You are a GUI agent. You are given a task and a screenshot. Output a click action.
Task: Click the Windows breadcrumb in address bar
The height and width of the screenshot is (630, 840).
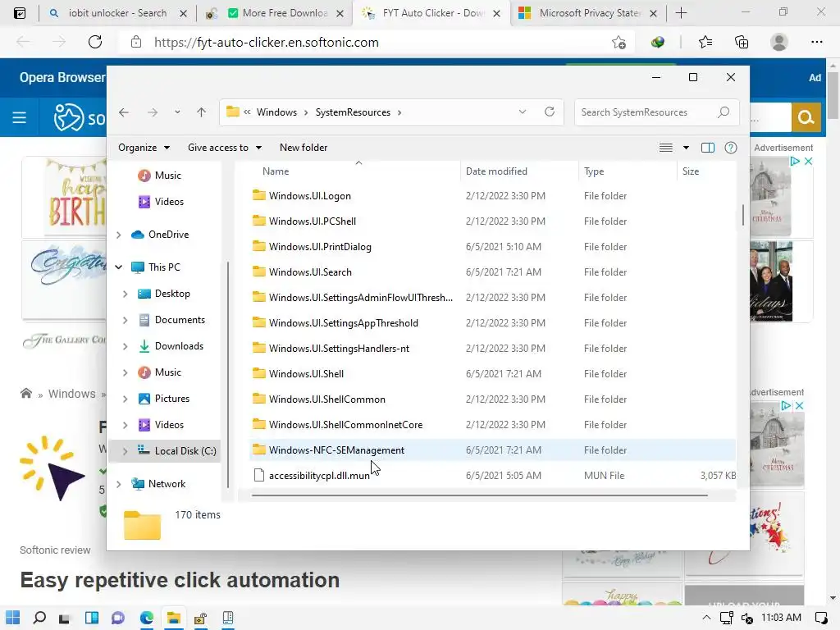(x=276, y=112)
